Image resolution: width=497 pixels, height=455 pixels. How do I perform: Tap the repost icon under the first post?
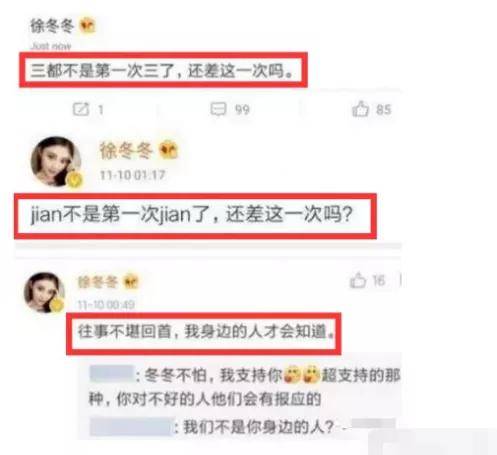[81, 109]
